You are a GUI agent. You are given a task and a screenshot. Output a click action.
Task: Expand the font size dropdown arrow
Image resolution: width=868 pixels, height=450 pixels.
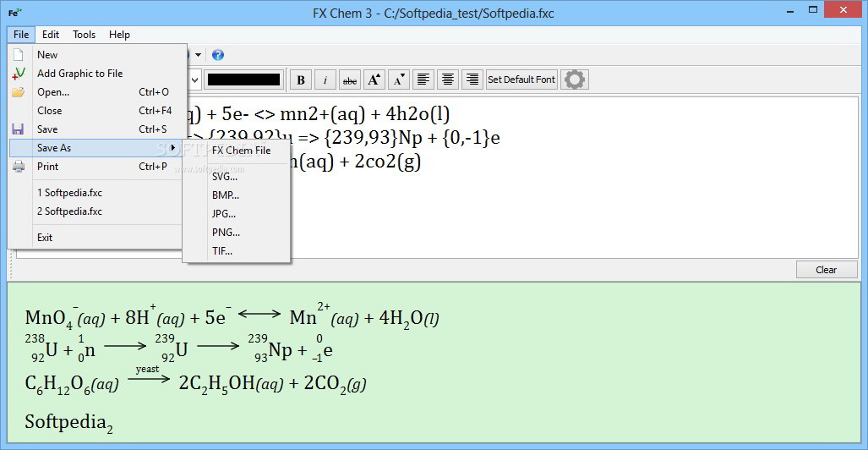(x=195, y=80)
